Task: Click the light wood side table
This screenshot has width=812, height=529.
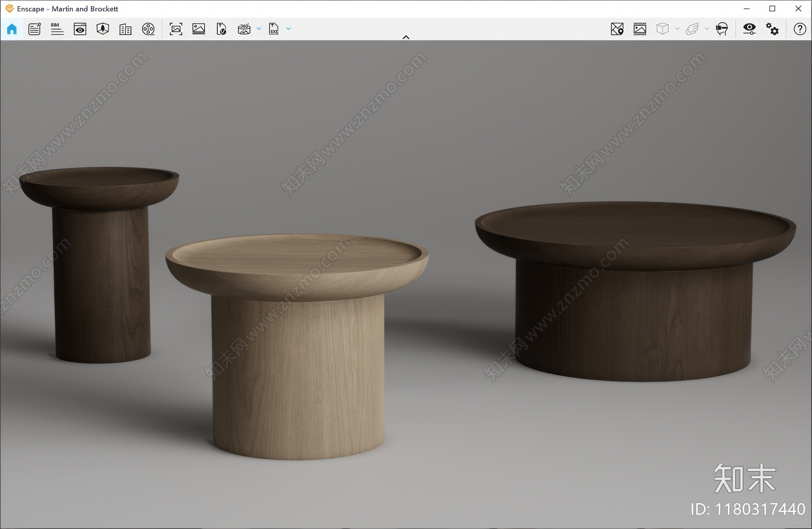Action: point(297,346)
